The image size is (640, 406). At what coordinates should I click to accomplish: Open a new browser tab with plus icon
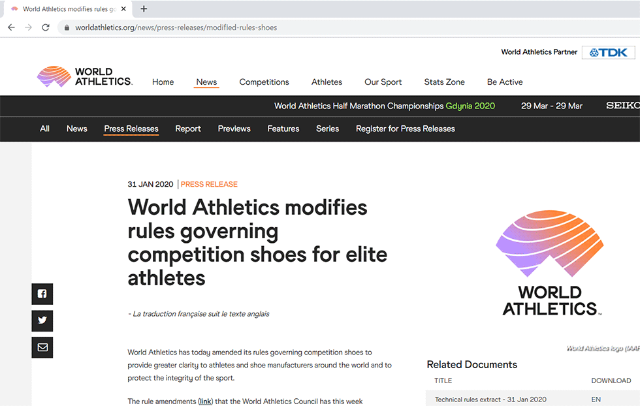tap(144, 8)
